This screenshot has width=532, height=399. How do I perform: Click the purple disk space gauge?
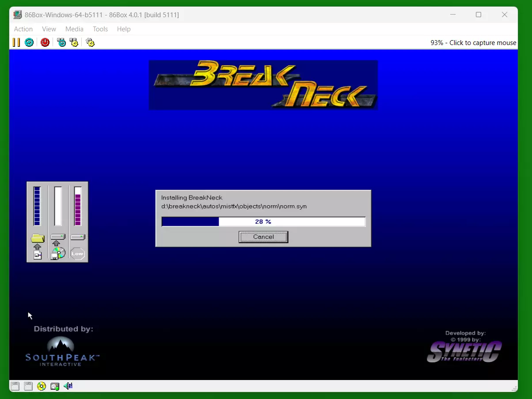[x=78, y=206]
